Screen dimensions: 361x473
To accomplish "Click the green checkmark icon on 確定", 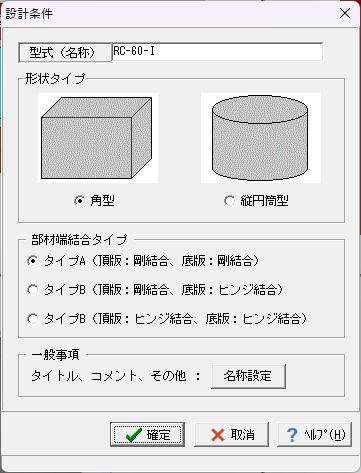I will pos(134,435).
